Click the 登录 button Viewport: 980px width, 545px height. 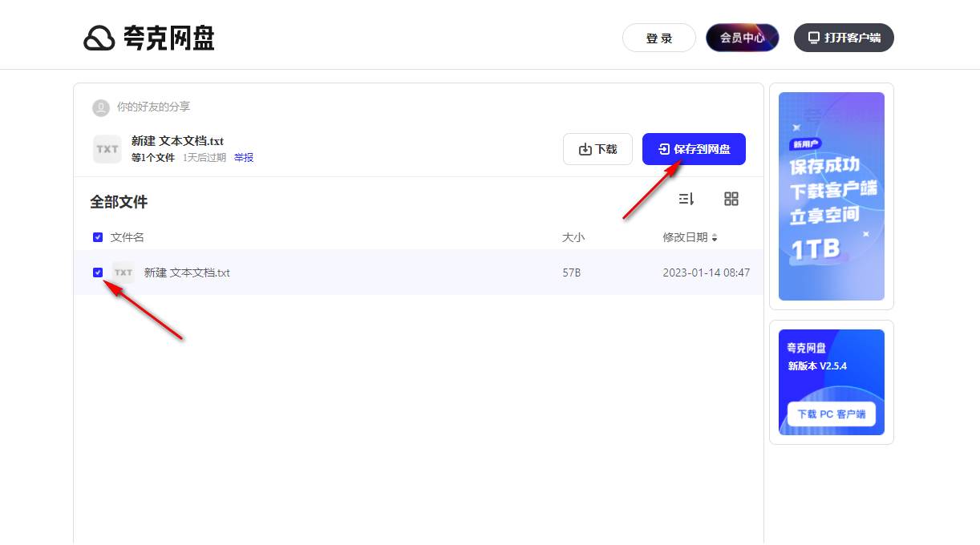[659, 38]
